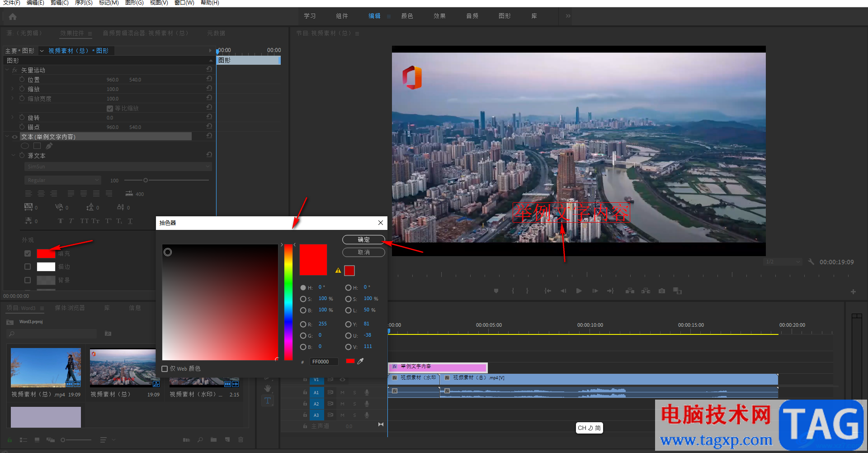Click the Go to In point button
The height and width of the screenshot is (453, 868).
coord(547,291)
